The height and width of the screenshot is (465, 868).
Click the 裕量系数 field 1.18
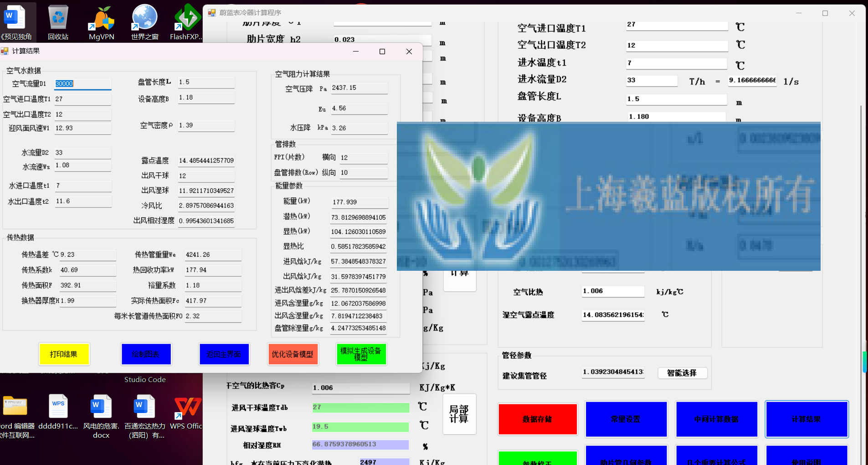pyautogui.click(x=213, y=286)
